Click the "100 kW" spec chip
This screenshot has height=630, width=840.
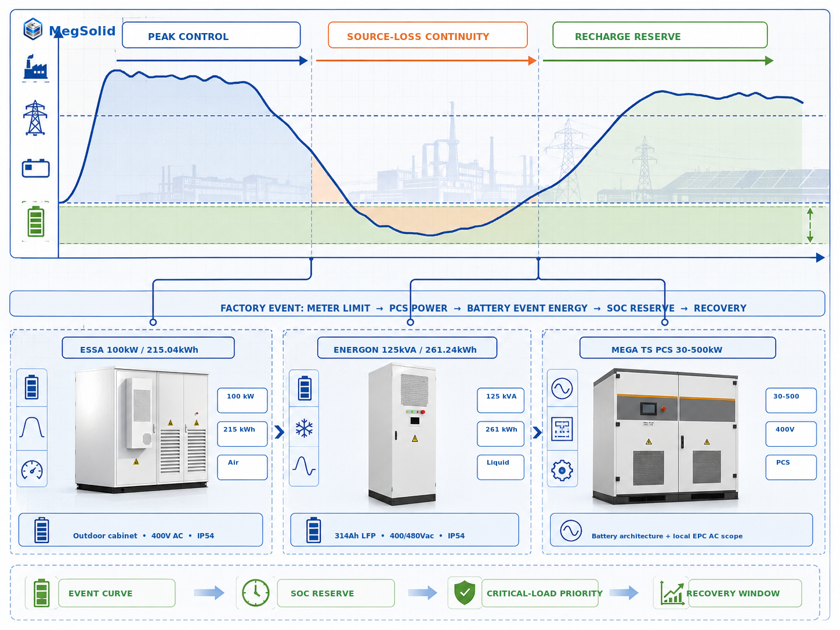point(242,400)
